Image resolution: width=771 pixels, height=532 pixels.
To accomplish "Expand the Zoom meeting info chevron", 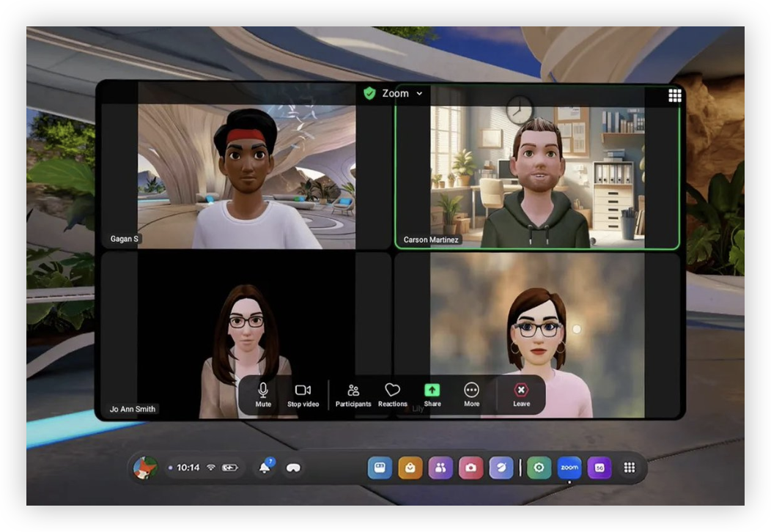I will tap(419, 93).
